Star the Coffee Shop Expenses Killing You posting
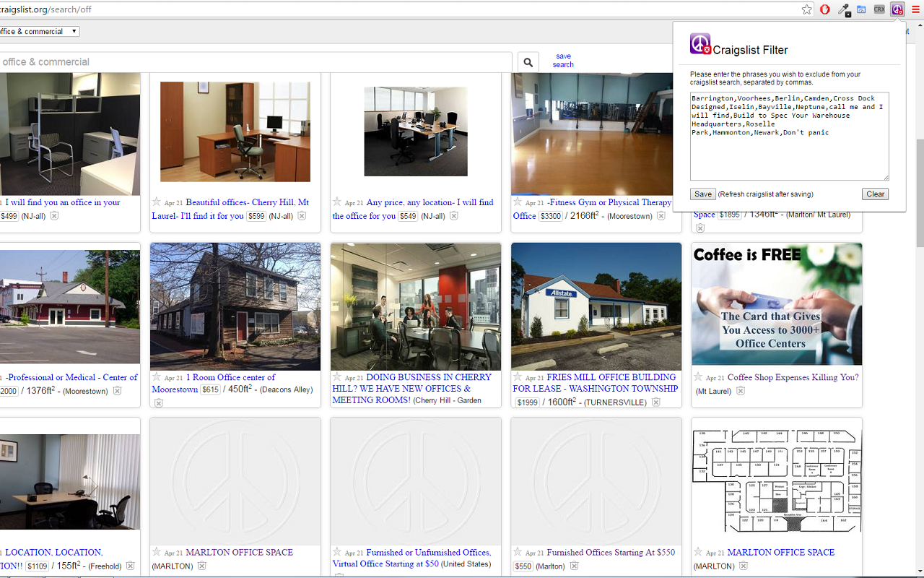924x578 pixels. tap(698, 376)
